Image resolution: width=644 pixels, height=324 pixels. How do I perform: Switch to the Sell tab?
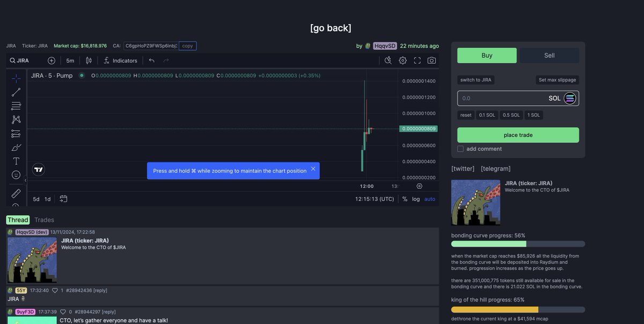pyautogui.click(x=550, y=55)
